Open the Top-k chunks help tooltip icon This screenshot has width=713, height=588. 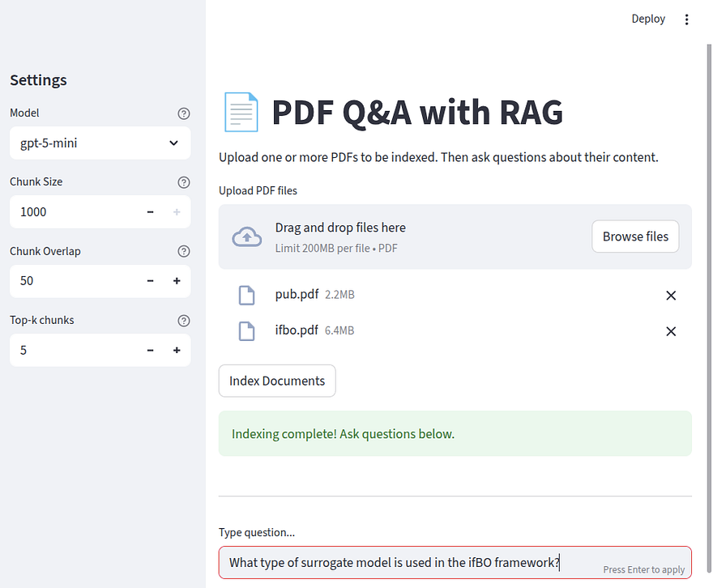pyautogui.click(x=184, y=320)
